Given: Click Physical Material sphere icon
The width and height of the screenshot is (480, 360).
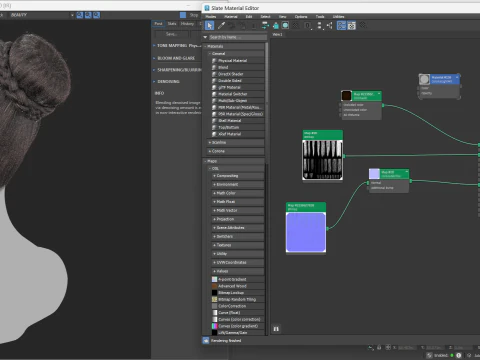Looking at the screenshot, I should 214,61.
